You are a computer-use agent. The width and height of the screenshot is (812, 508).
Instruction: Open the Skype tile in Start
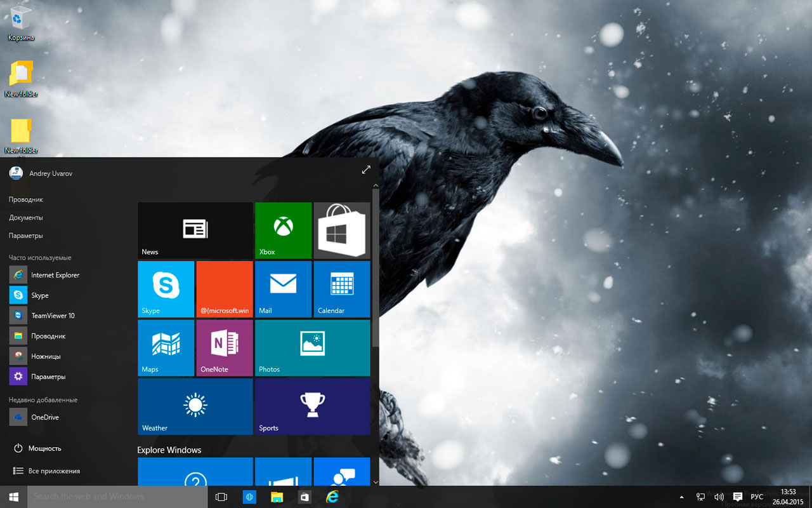(x=166, y=289)
